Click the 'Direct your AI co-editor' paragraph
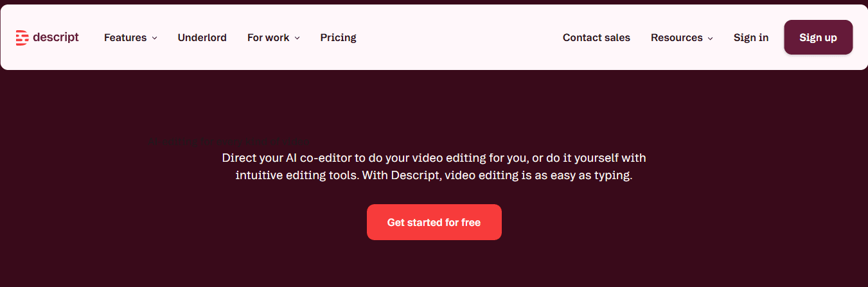This screenshot has width=868, height=287. (434, 167)
